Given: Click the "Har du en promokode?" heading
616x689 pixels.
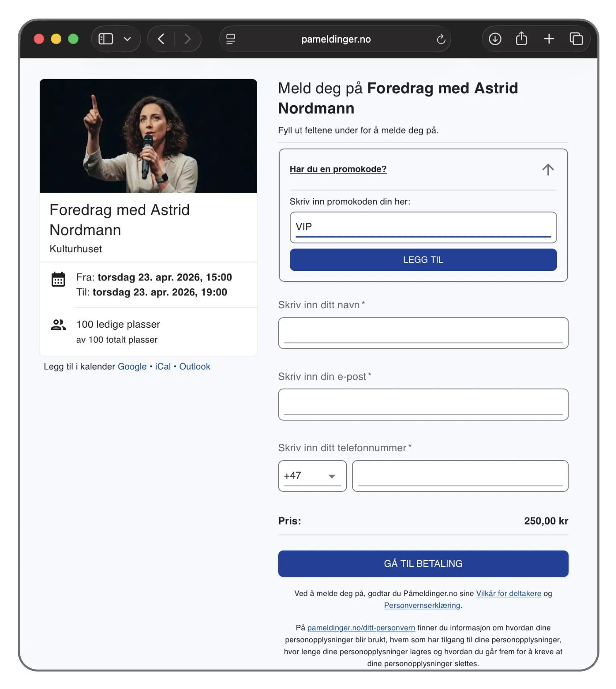Looking at the screenshot, I should [338, 169].
